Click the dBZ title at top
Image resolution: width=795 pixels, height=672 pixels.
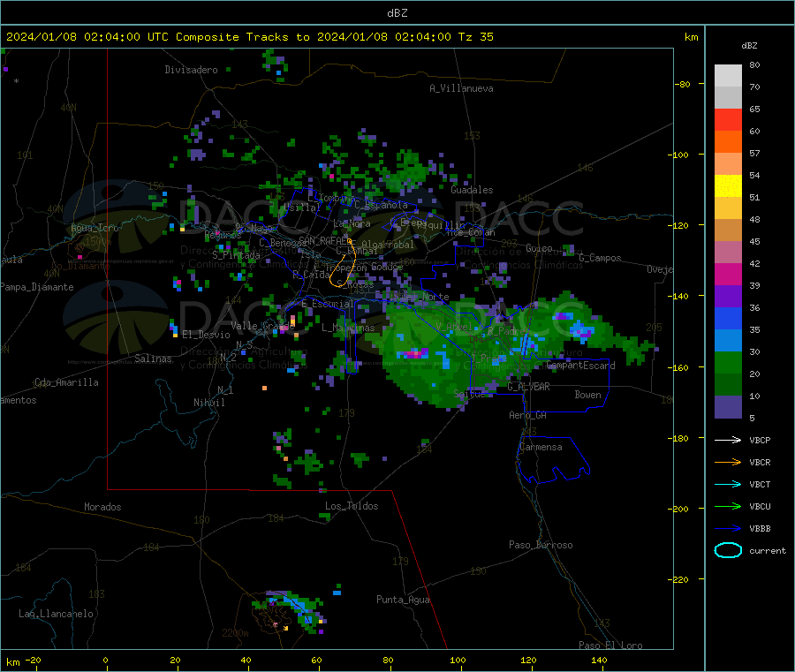tap(397, 13)
